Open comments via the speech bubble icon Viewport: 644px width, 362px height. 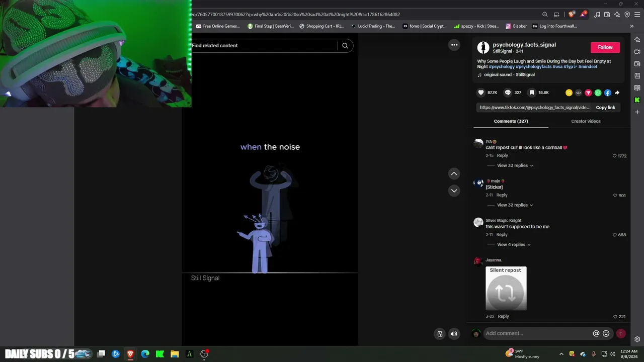coord(508,93)
